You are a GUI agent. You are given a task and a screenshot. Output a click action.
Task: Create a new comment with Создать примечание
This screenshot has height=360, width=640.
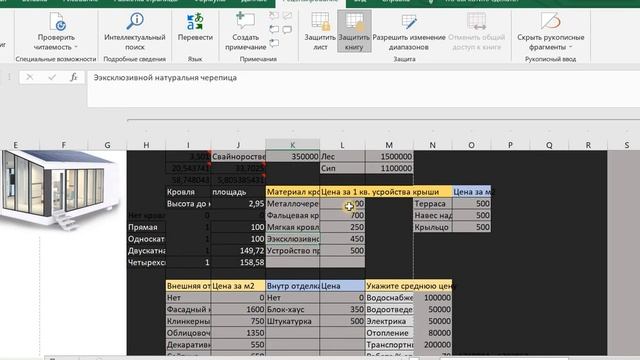click(x=245, y=31)
